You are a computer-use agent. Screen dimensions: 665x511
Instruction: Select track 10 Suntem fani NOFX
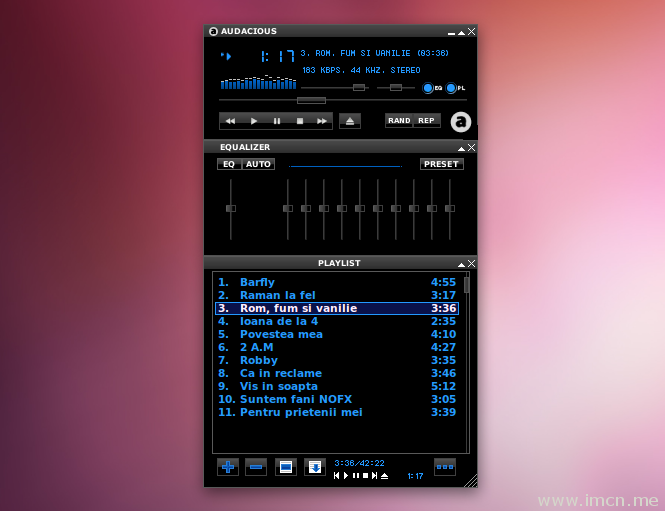point(337,399)
